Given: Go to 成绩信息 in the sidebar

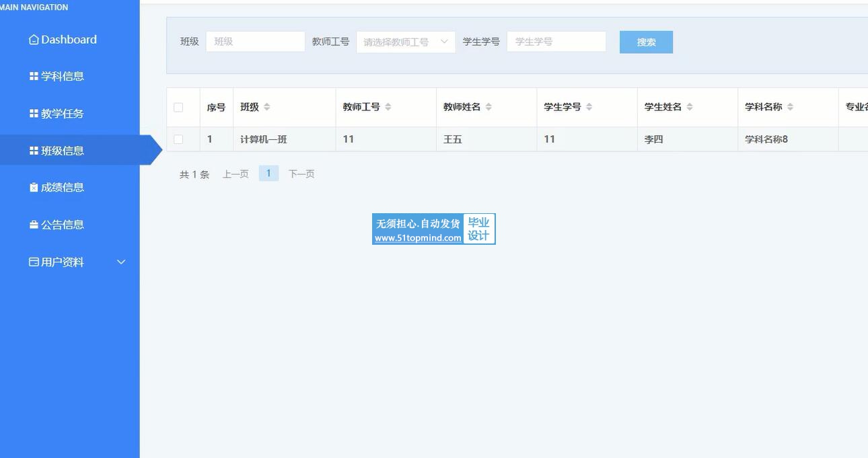Looking at the screenshot, I should [x=63, y=188].
